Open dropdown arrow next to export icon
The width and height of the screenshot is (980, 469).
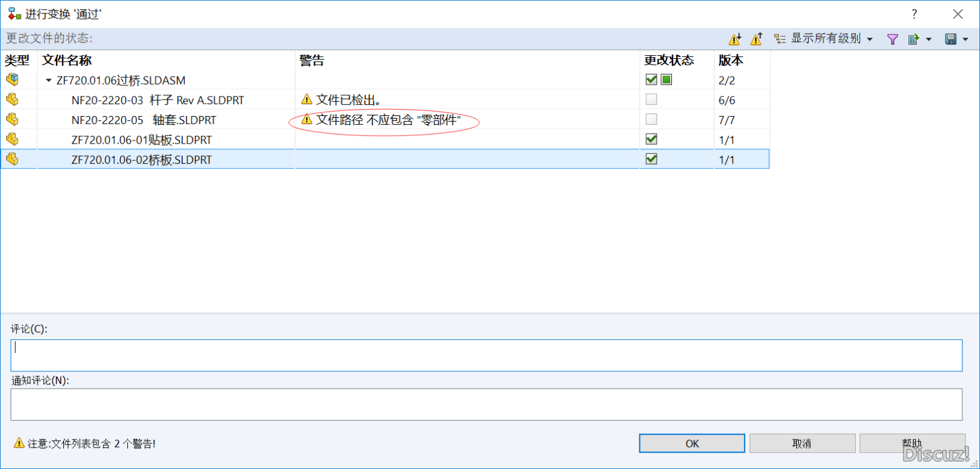click(x=927, y=40)
